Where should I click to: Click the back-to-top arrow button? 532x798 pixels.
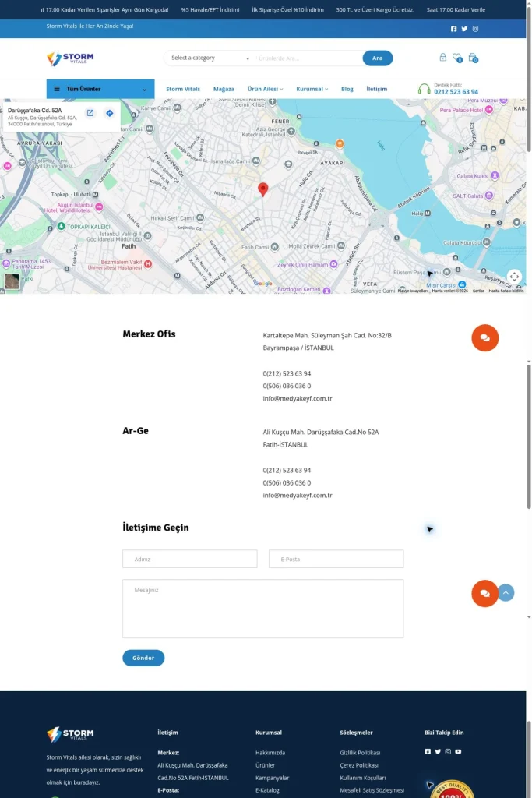(506, 593)
